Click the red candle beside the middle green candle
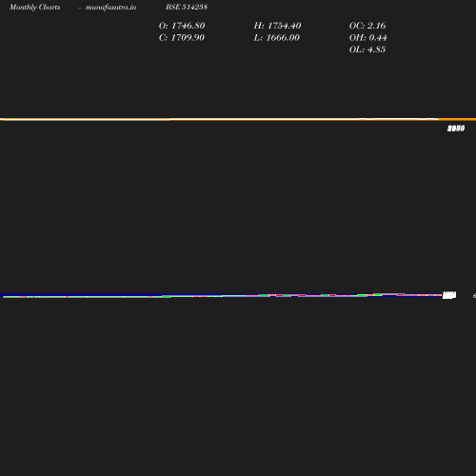The height and width of the screenshot is (476, 476). [279, 295]
